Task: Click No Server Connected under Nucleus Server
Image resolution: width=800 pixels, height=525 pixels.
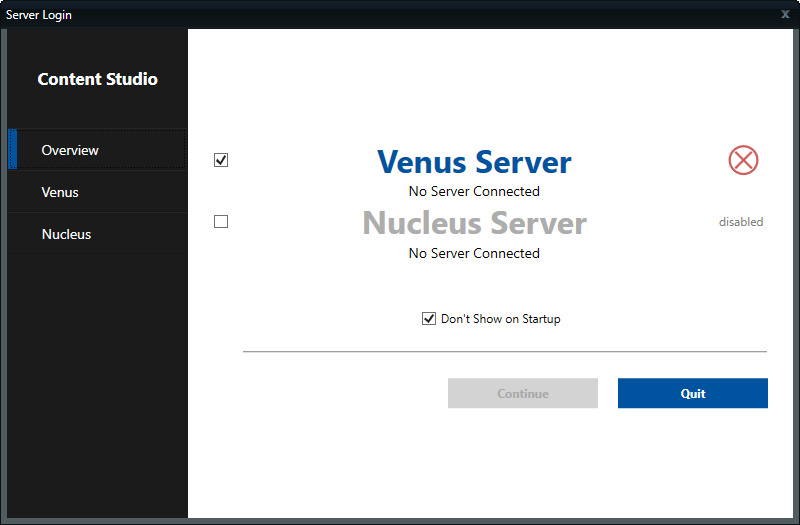Action: [x=474, y=253]
